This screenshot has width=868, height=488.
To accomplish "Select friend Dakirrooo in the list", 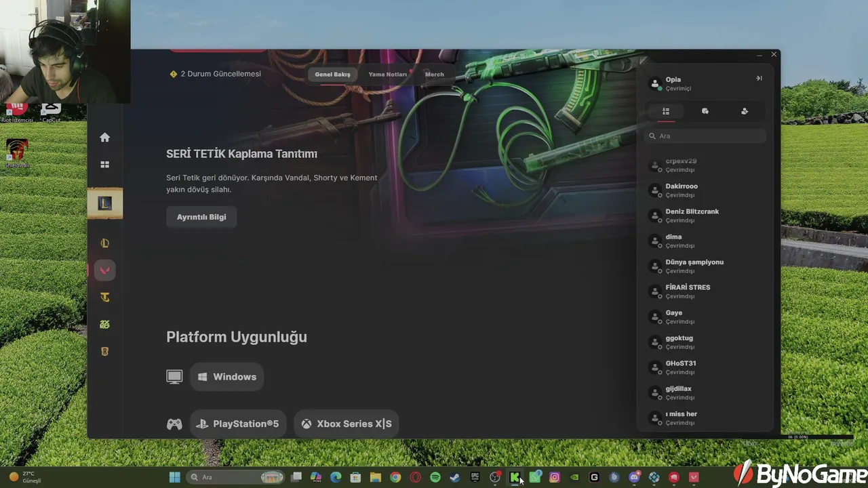I will coord(705,190).
